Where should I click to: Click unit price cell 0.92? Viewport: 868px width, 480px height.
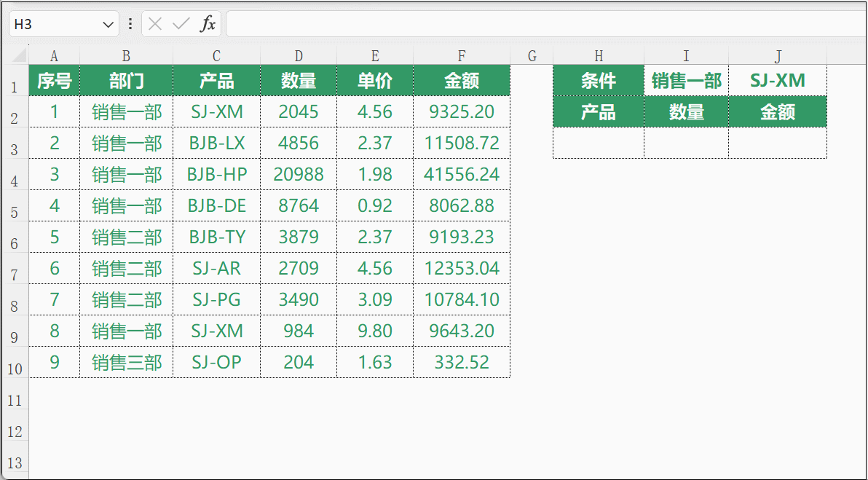tap(375, 206)
